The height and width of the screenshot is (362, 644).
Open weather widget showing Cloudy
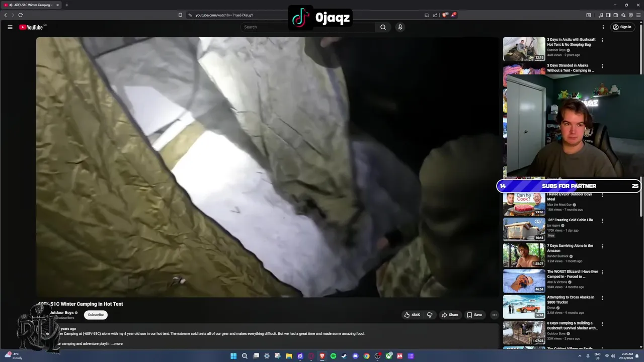coord(14,356)
